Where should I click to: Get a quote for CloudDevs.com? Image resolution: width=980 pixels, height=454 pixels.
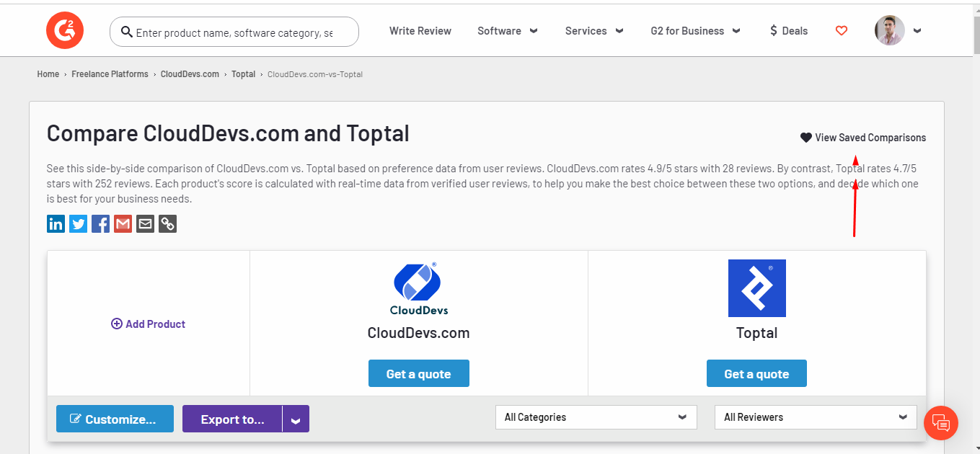pyautogui.click(x=419, y=373)
